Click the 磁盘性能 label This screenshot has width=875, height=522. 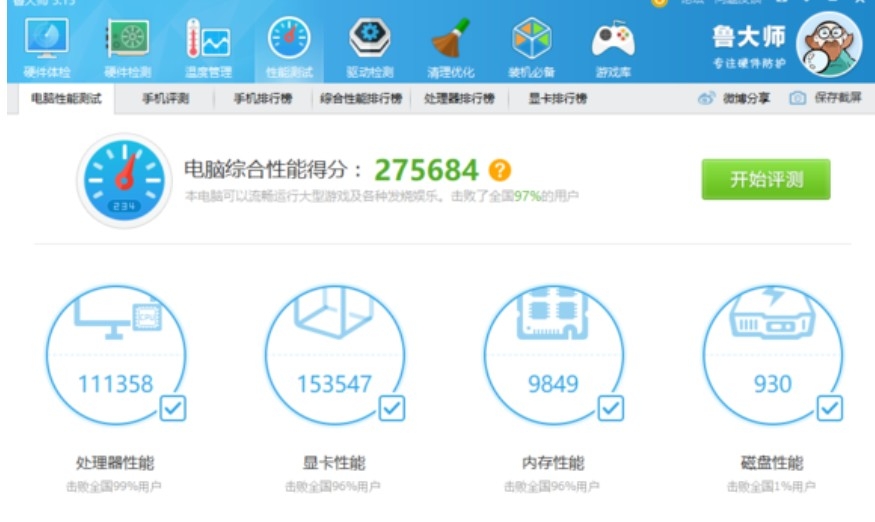(x=772, y=463)
